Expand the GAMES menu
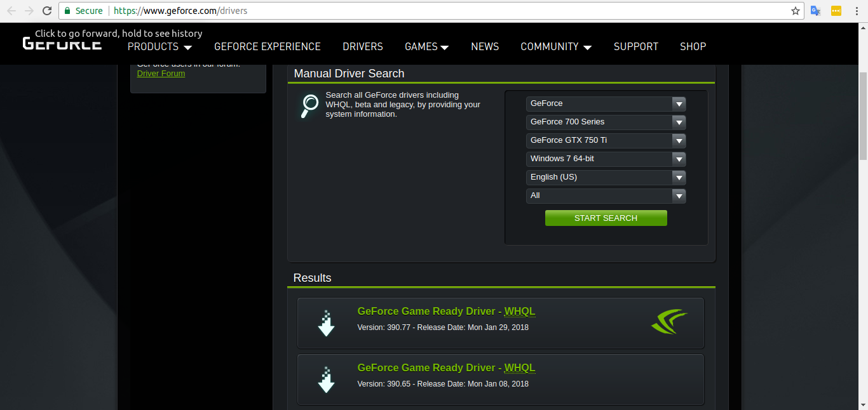Image resolution: width=868 pixels, height=410 pixels. (x=427, y=46)
